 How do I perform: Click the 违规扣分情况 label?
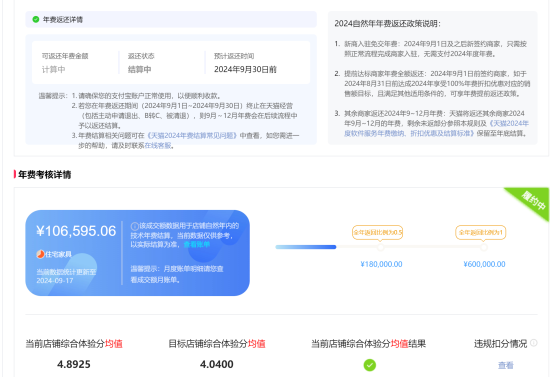tap(501, 344)
